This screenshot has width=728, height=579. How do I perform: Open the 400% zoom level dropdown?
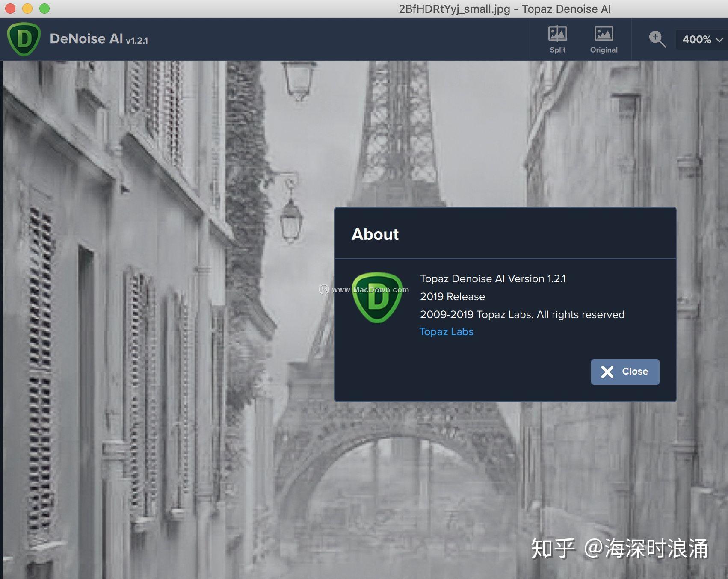click(x=702, y=39)
